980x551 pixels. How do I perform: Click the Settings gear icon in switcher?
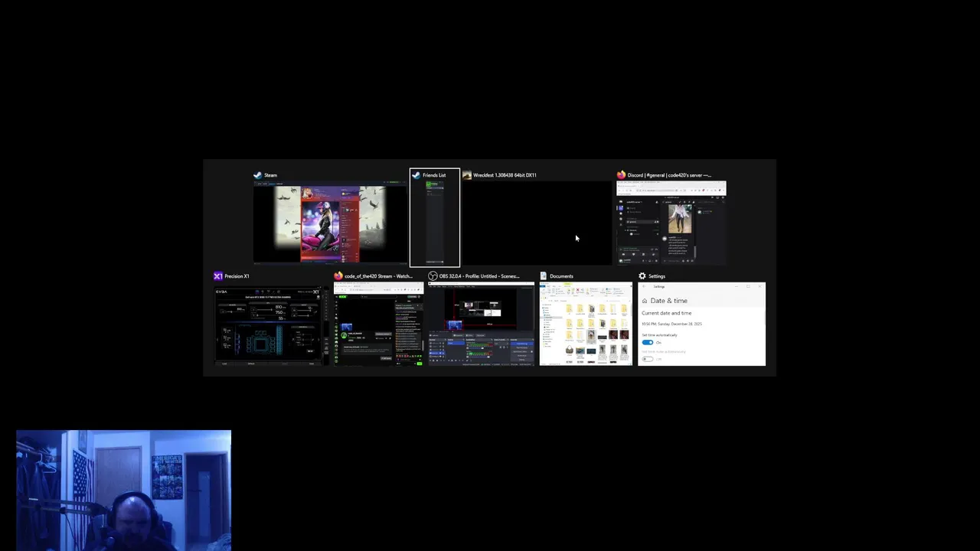click(x=642, y=276)
